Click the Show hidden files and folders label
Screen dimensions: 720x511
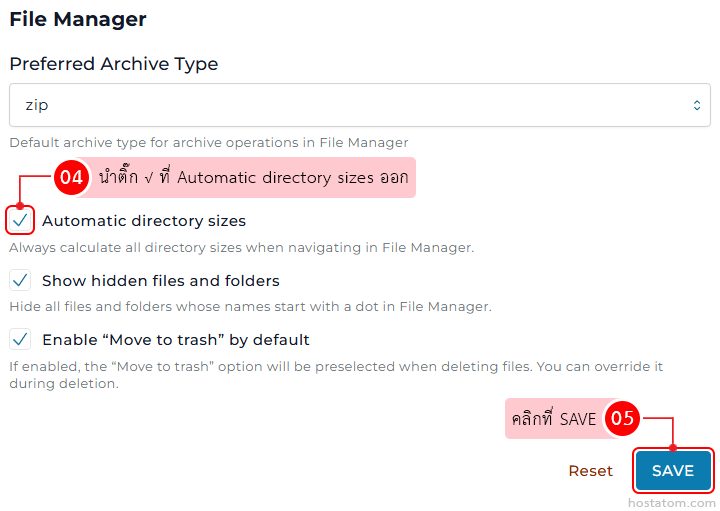coord(161,281)
